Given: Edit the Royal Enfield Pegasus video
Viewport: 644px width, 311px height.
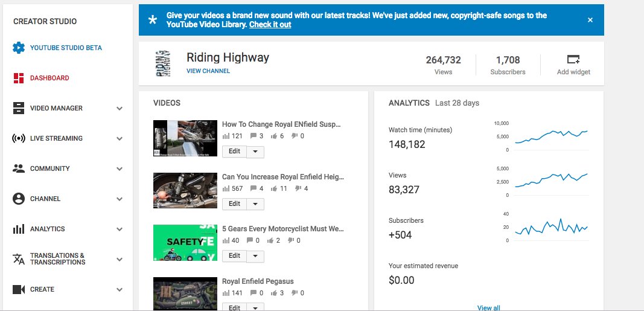Looking at the screenshot, I should coord(234,307).
